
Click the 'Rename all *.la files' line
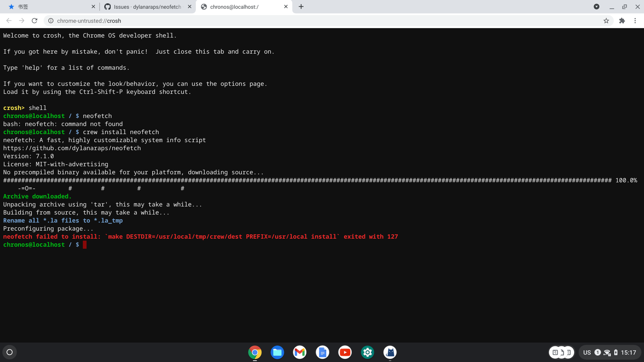coord(63,221)
